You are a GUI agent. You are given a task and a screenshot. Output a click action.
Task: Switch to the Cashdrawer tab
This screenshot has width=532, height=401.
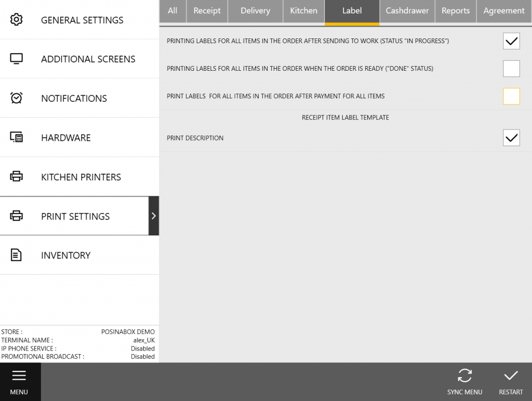click(x=407, y=10)
